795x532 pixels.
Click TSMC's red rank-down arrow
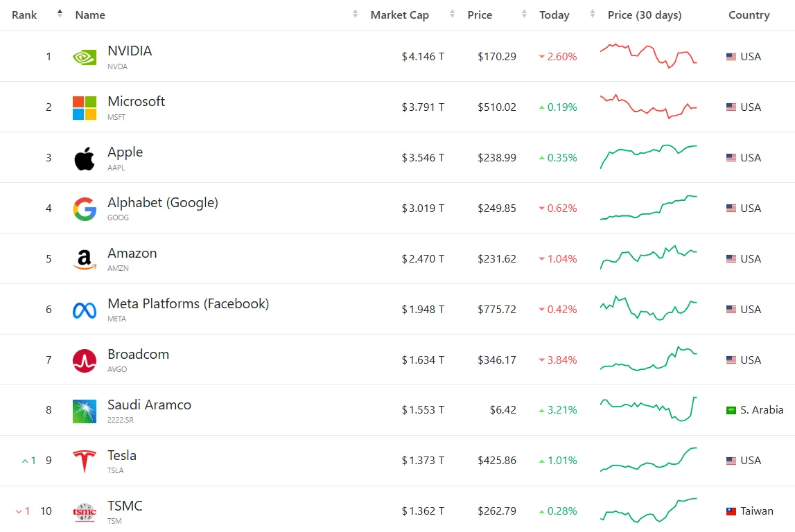(x=19, y=512)
